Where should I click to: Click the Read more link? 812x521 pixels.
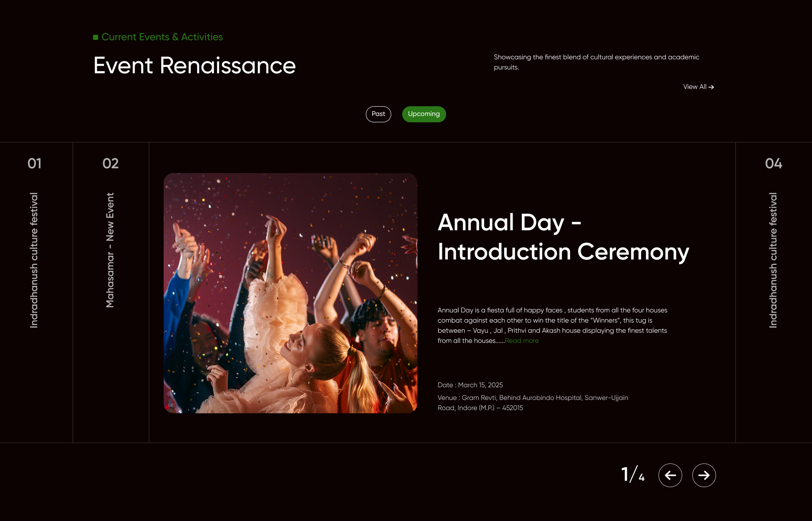521,341
